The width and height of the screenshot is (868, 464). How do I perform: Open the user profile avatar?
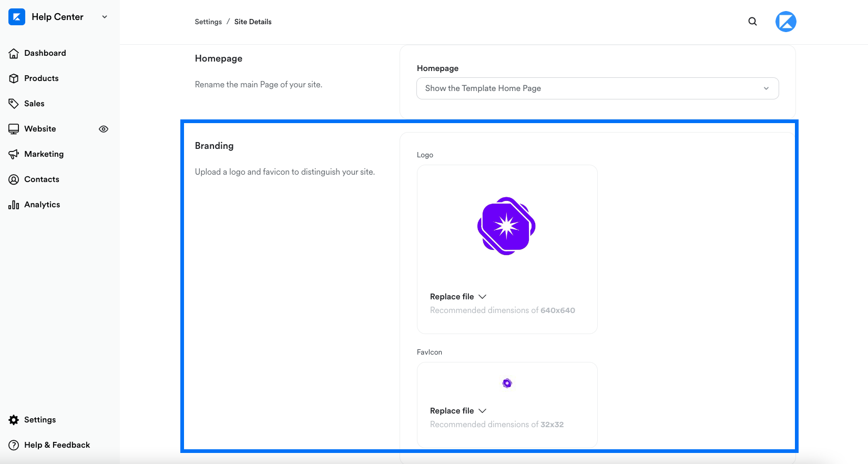click(786, 22)
